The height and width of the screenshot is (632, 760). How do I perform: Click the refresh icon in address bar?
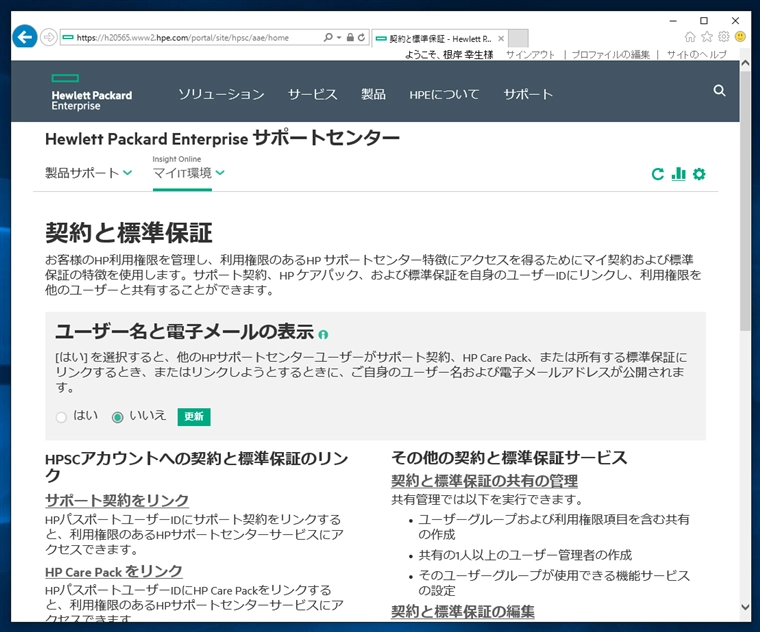point(362,37)
